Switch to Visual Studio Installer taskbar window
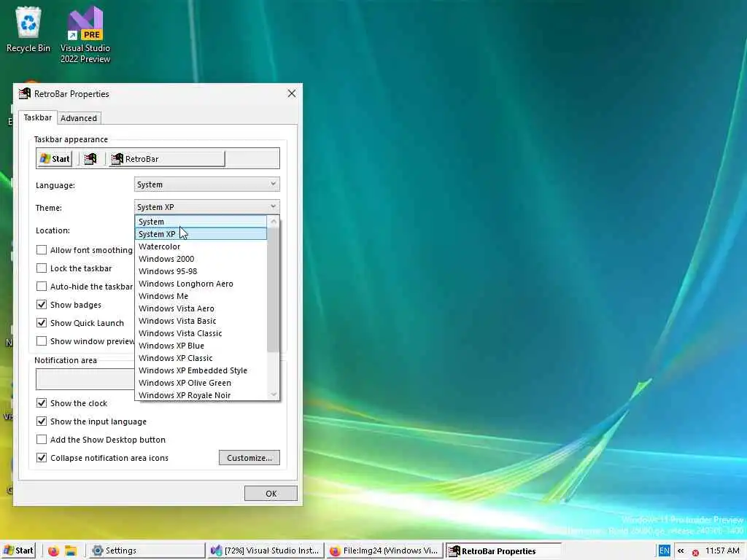747x560 pixels. point(266,551)
